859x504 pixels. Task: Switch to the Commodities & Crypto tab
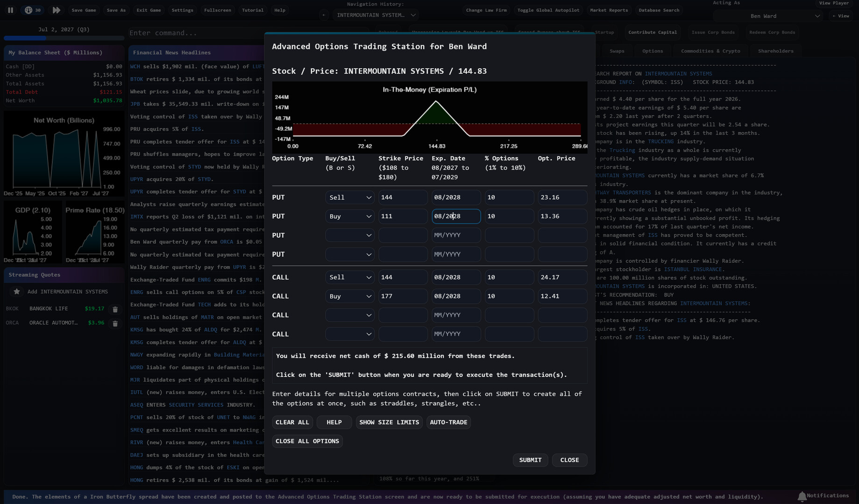coord(710,51)
